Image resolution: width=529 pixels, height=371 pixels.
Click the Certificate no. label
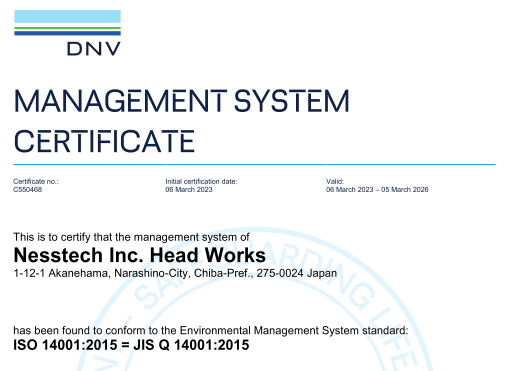36,181
